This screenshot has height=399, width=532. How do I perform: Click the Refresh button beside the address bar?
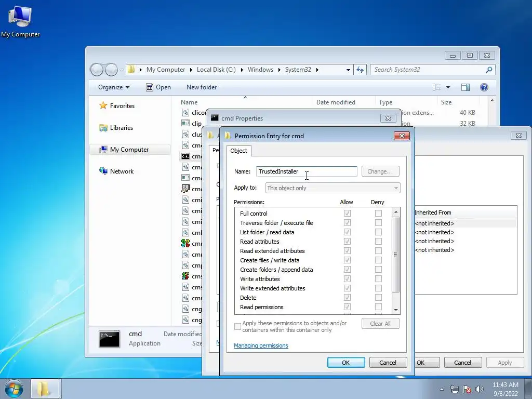click(x=360, y=70)
